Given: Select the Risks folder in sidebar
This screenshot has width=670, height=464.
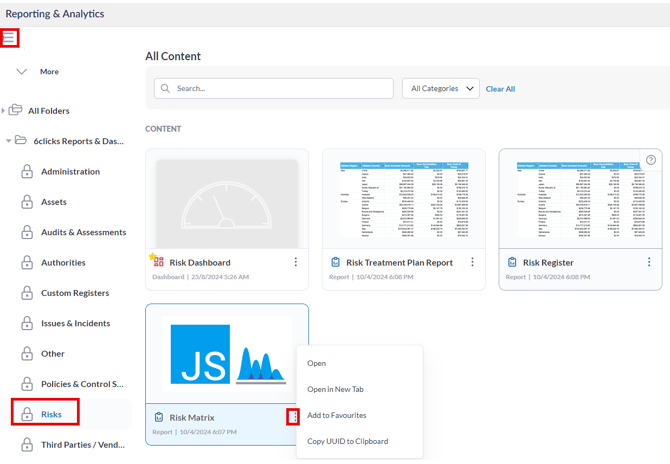Looking at the screenshot, I should pyautogui.click(x=51, y=414).
